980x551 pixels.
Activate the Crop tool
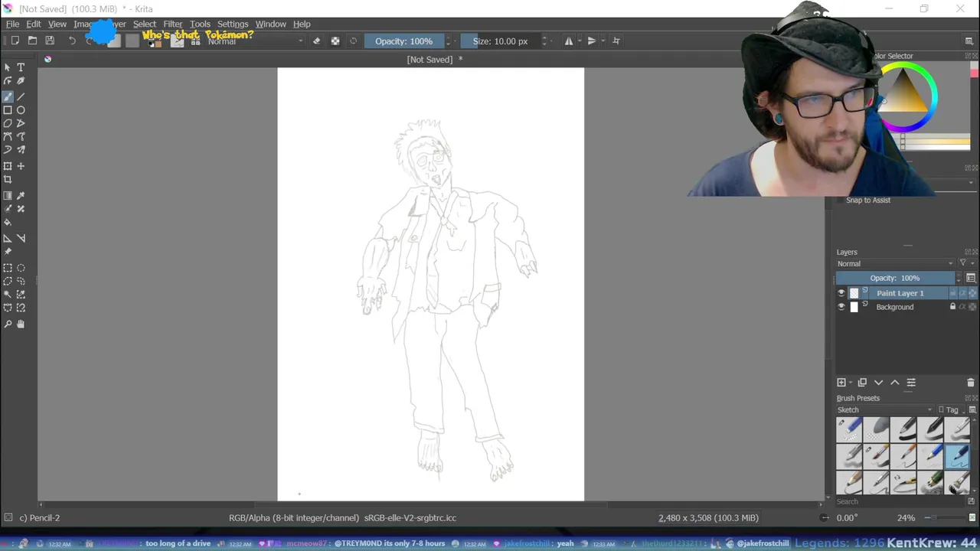8,179
